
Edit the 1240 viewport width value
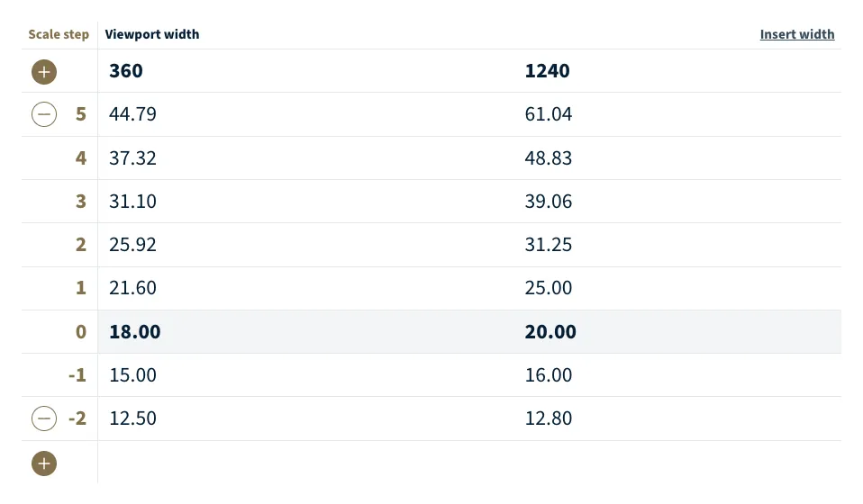(x=547, y=71)
